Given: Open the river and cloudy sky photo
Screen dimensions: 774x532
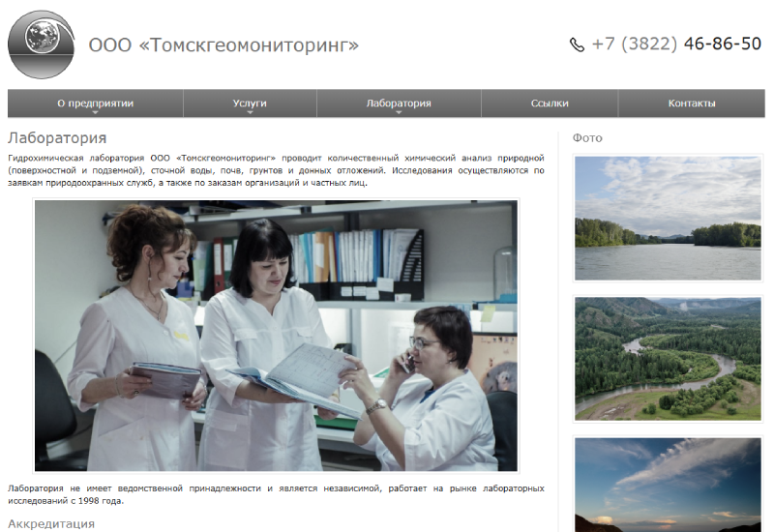Looking at the screenshot, I should coord(668,218).
